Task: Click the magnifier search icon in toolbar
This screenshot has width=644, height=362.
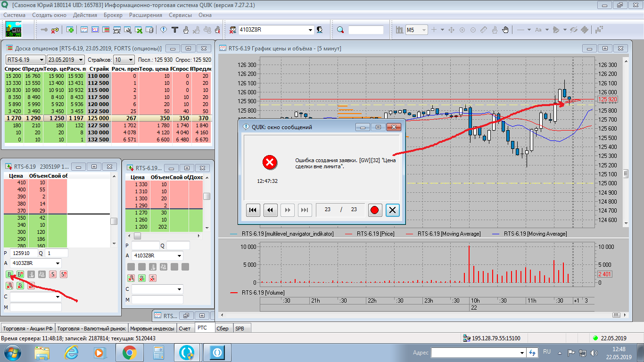Action: pyautogui.click(x=340, y=30)
